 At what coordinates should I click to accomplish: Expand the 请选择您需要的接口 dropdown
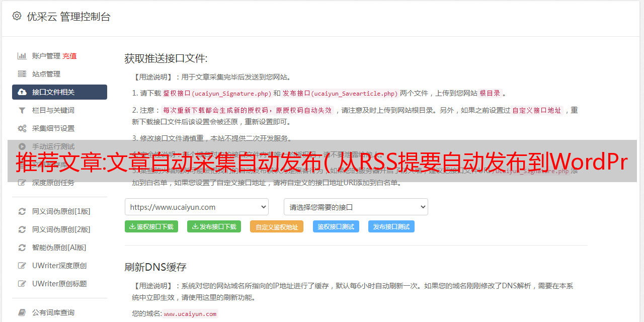(356, 207)
